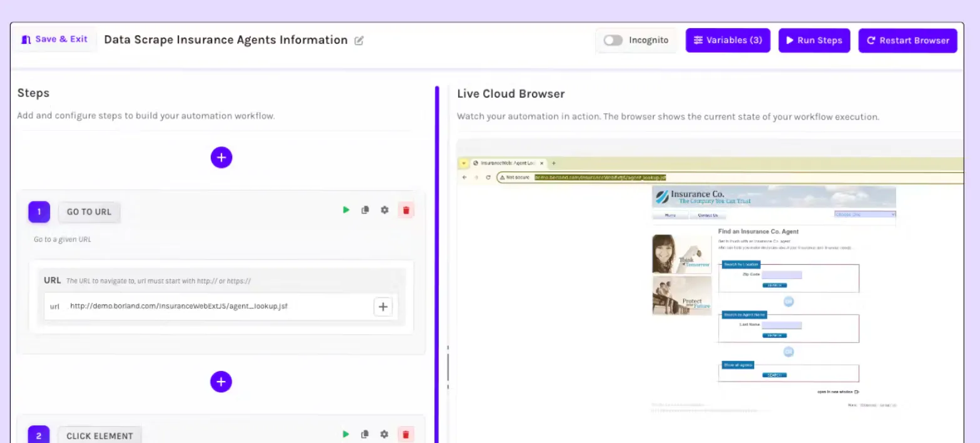Click the Search button under Last Name
Image resolution: width=980 pixels, height=443 pixels.
click(774, 335)
